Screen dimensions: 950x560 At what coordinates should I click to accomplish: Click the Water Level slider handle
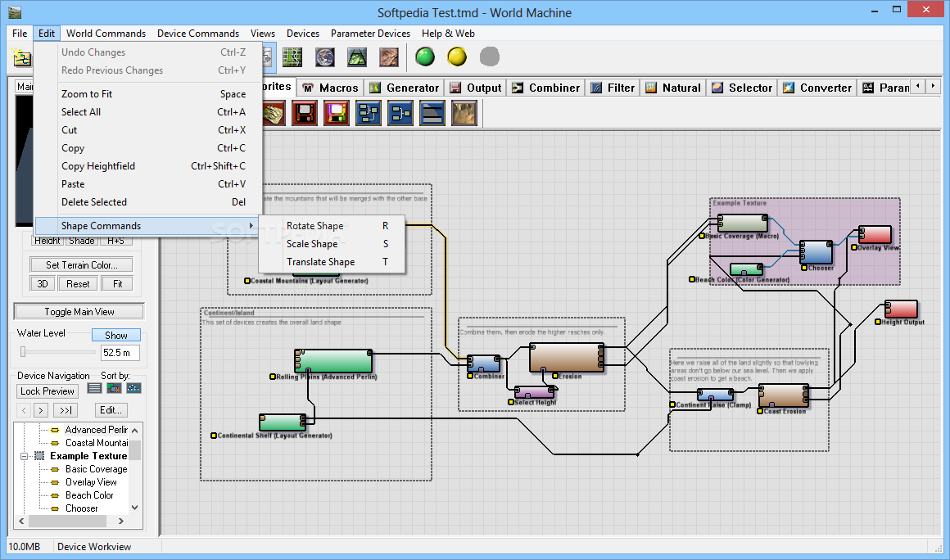pyautogui.click(x=23, y=352)
